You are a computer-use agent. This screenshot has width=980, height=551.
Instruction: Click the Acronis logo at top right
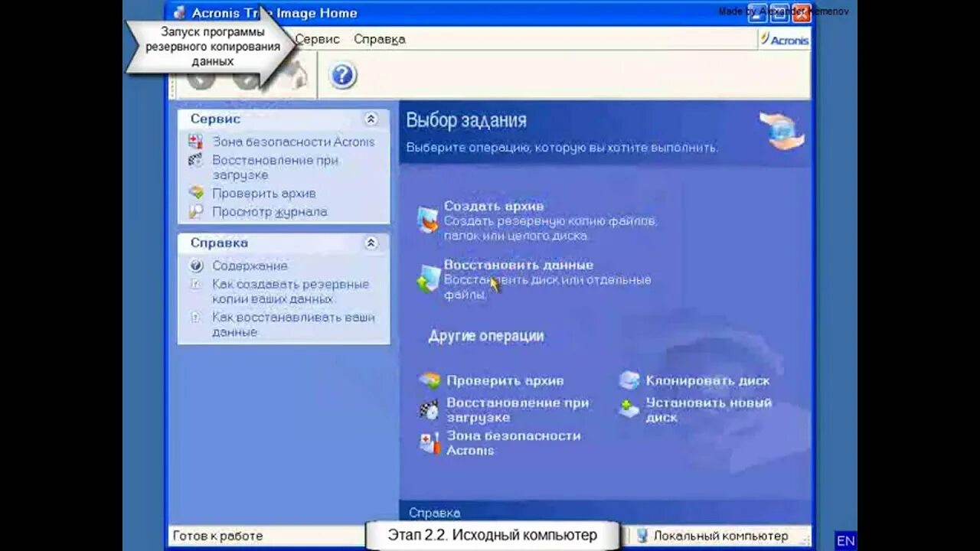coord(785,39)
